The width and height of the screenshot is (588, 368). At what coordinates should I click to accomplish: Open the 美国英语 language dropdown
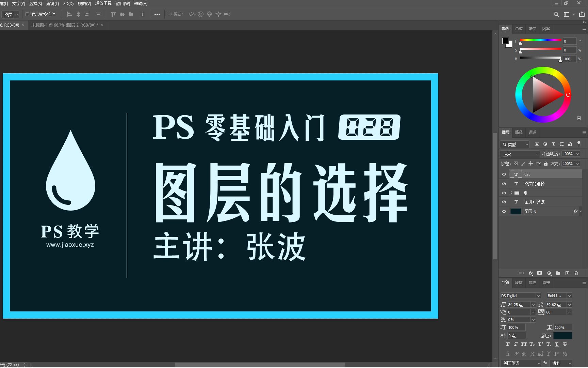520,363
